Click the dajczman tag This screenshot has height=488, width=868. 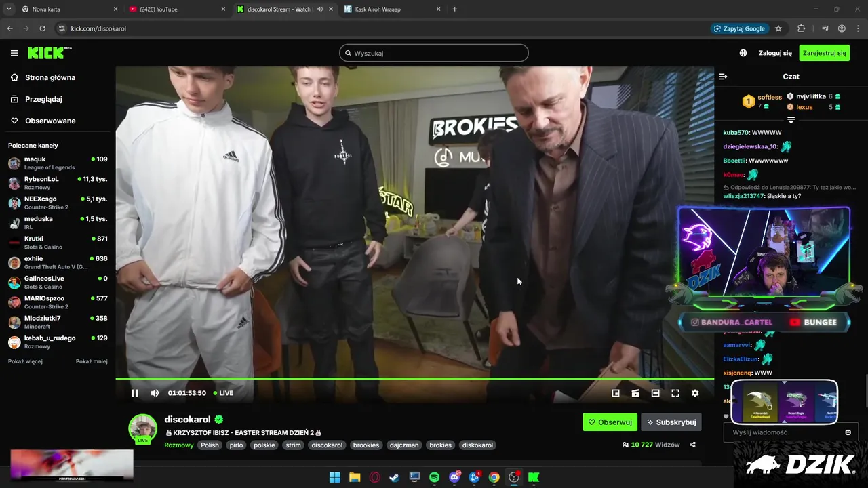click(x=404, y=445)
